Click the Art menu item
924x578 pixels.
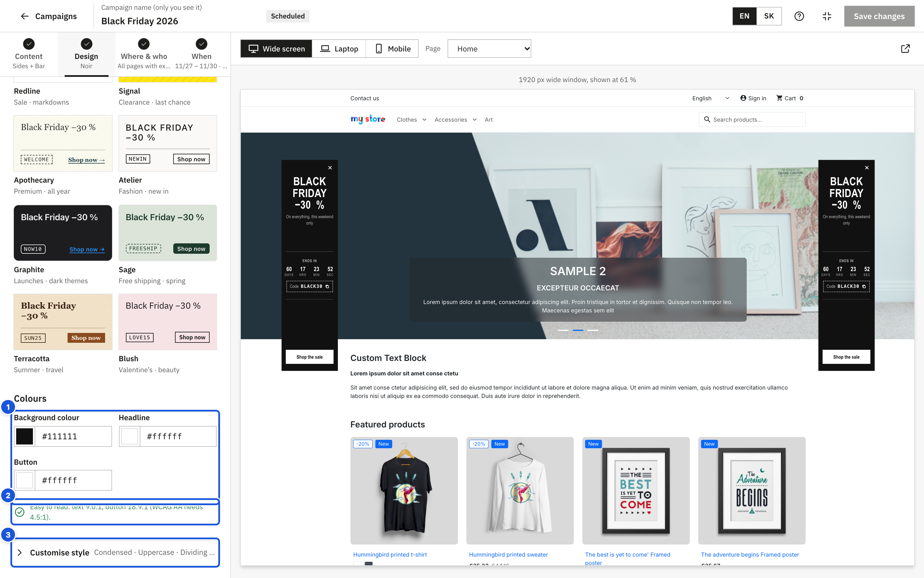pos(489,120)
